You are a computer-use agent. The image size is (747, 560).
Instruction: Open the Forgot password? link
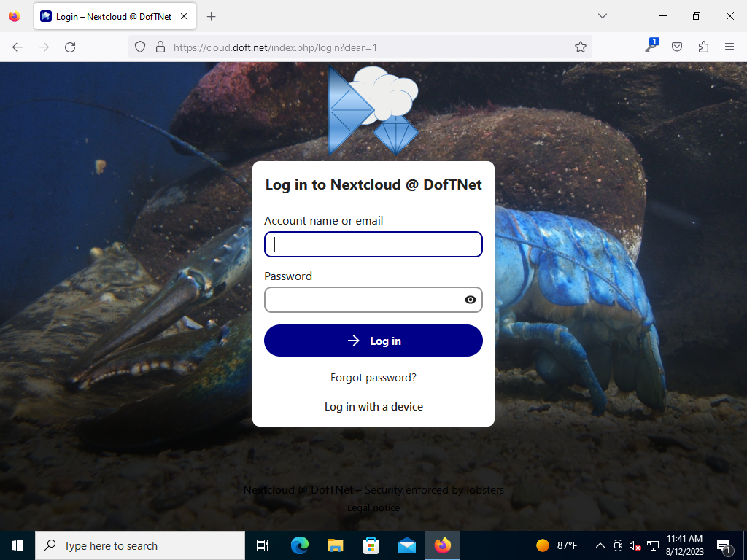(373, 378)
